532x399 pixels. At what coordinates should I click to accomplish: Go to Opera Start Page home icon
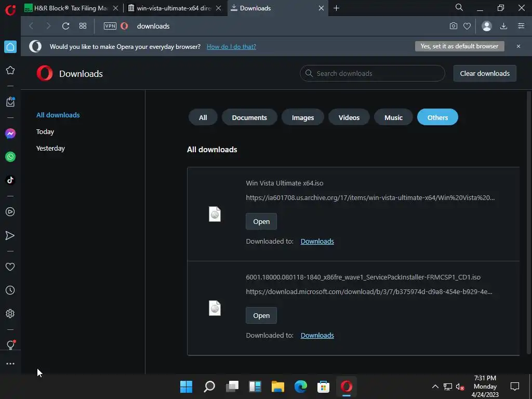(x=10, y=47)
